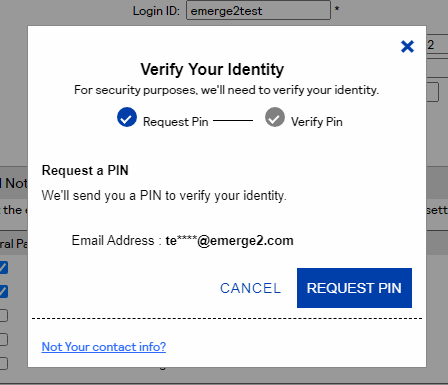Image resolution: width=448 pixels, height=385 pixels.
Task: Tick the middle unchecked checkbox behind dialog
Action: [x=3, y=339]
